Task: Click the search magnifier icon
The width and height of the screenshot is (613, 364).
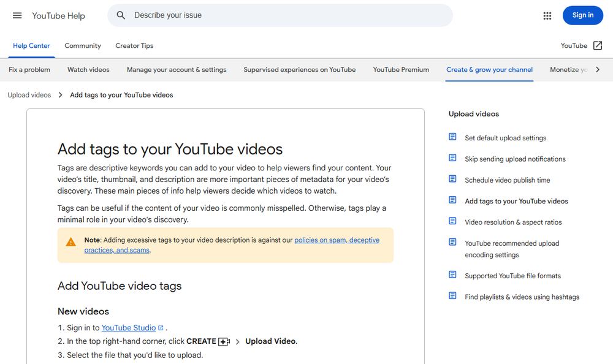Action: [x=121, y=15]
